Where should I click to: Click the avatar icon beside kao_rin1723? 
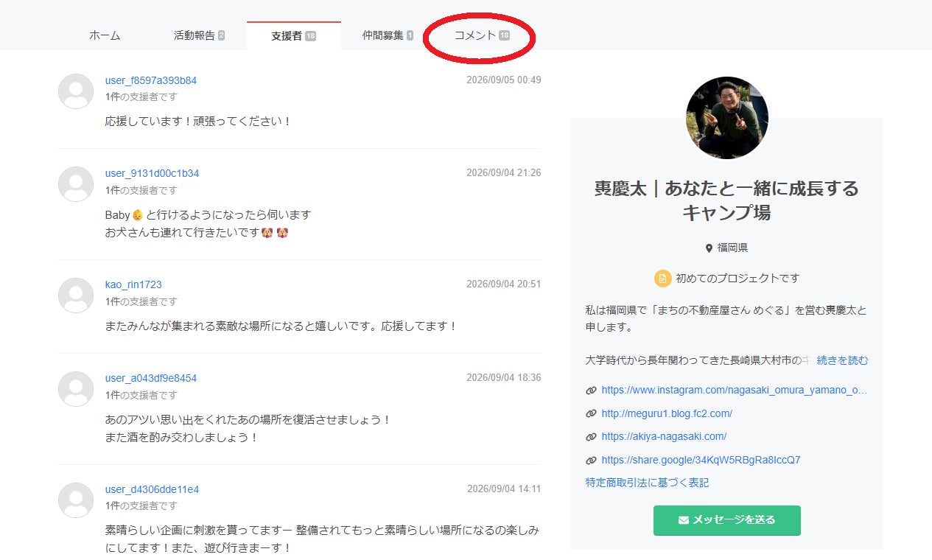pos(76,295)
